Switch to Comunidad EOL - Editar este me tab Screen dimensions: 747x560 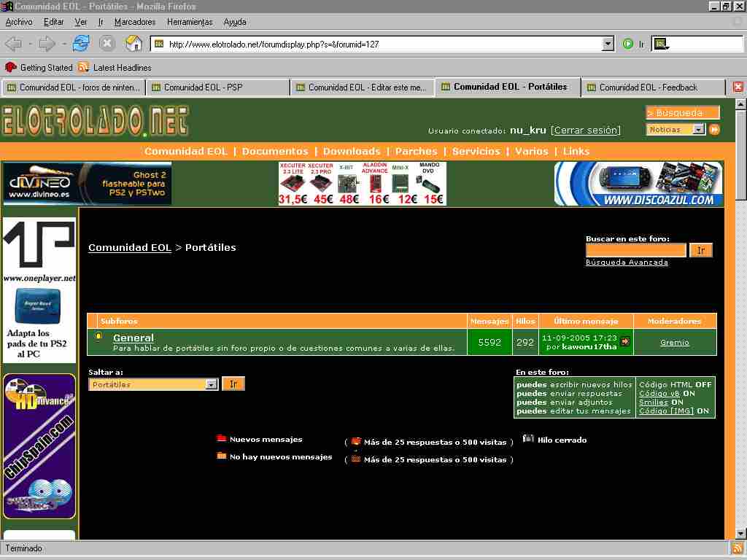pos(363,87)
